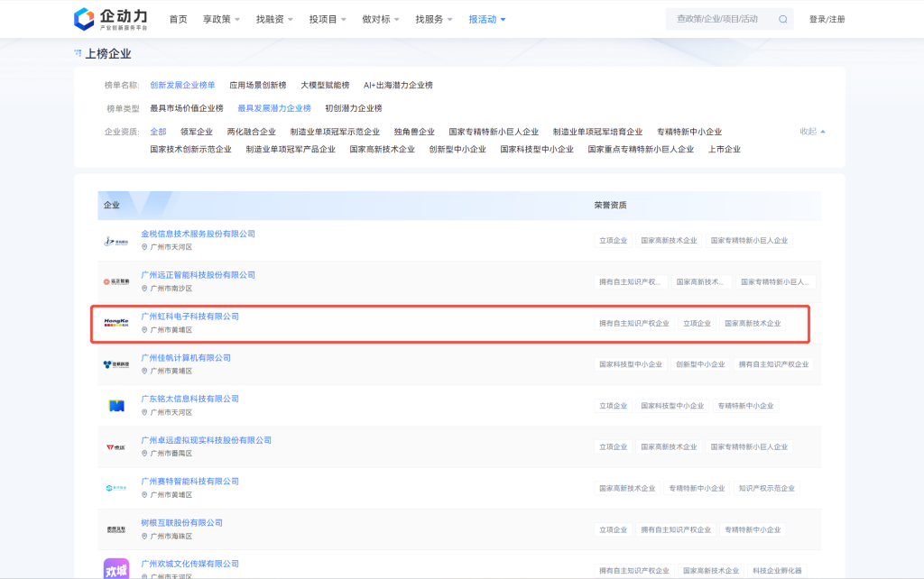Click 广州卓远虚拟现实 red logo
Image resolution: width=924 pixels, height=579 pixels.
pos(116,446)
